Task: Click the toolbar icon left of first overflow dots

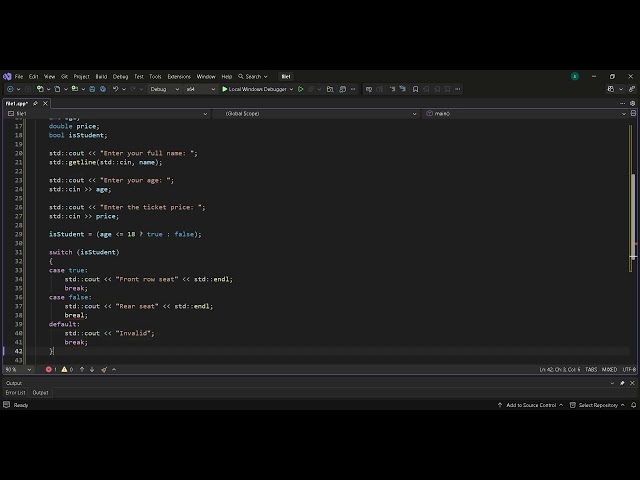Action: click(343, 89)
